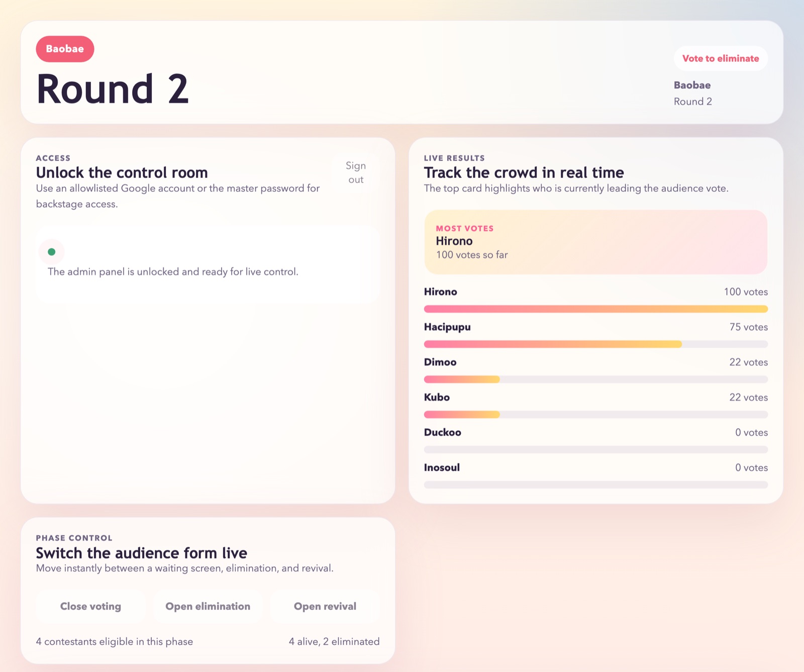Click the Duckoo contestant name

tap(442, 432)
